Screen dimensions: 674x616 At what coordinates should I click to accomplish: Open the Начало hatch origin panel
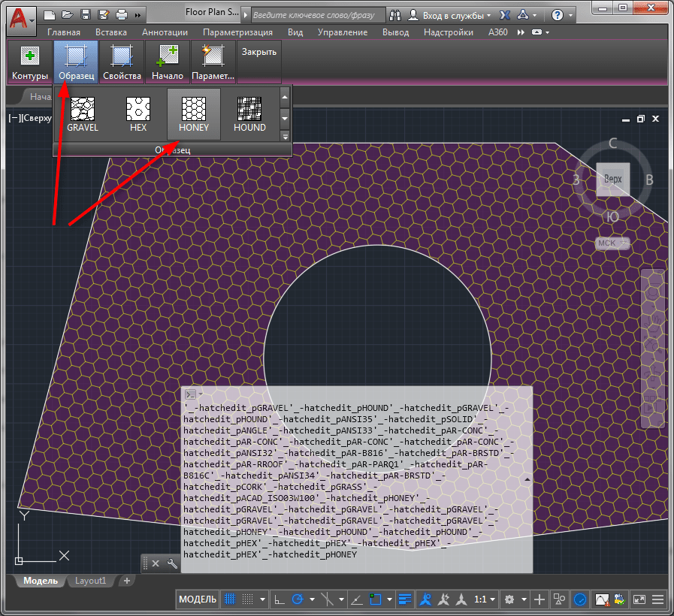pyautogui.click(x=168, y=62)
